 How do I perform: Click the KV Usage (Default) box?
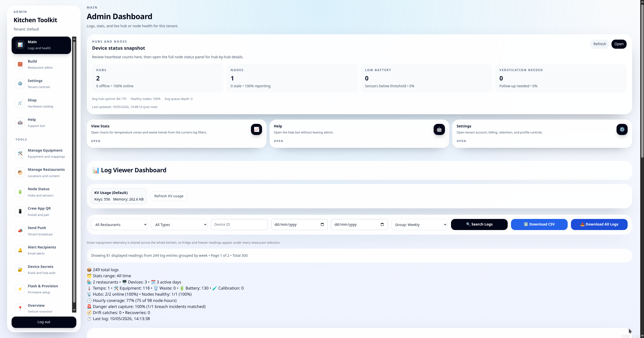click(119, 196)
